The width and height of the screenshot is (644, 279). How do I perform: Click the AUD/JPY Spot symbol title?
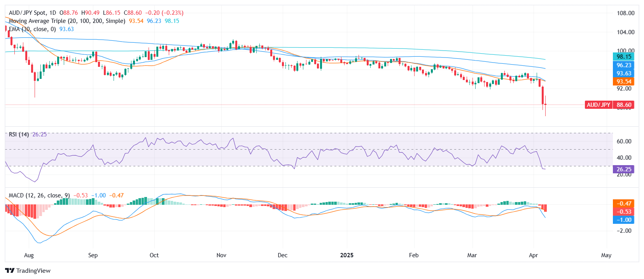(27, 13)
